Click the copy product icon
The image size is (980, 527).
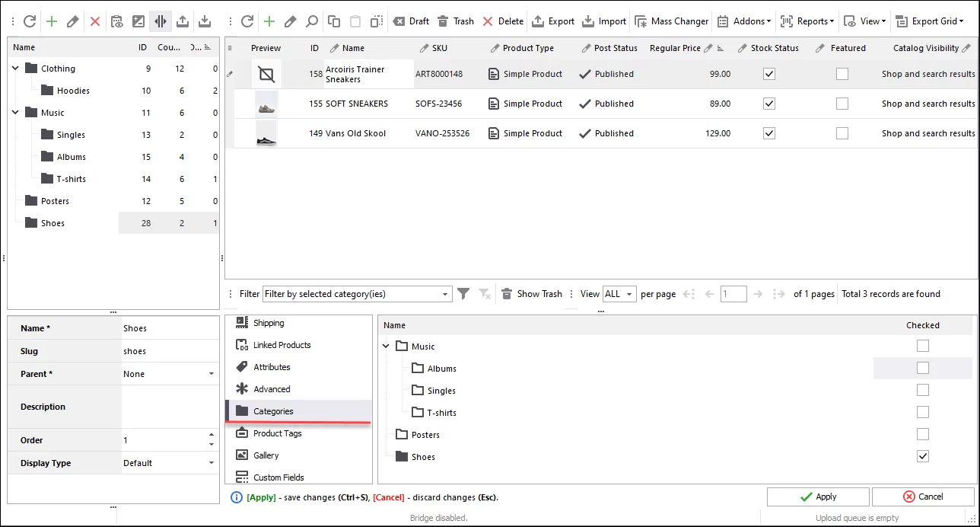tap(334, 21)
